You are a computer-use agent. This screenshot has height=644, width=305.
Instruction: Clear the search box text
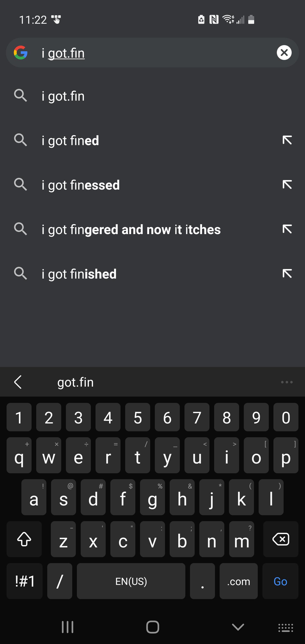click(284, 53)
